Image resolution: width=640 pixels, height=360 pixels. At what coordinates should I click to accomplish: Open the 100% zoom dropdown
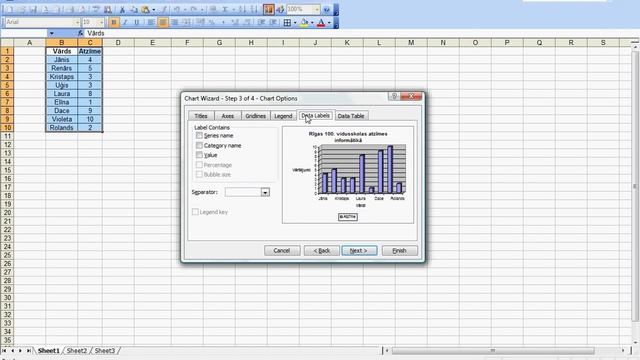(x=317, y=9)
